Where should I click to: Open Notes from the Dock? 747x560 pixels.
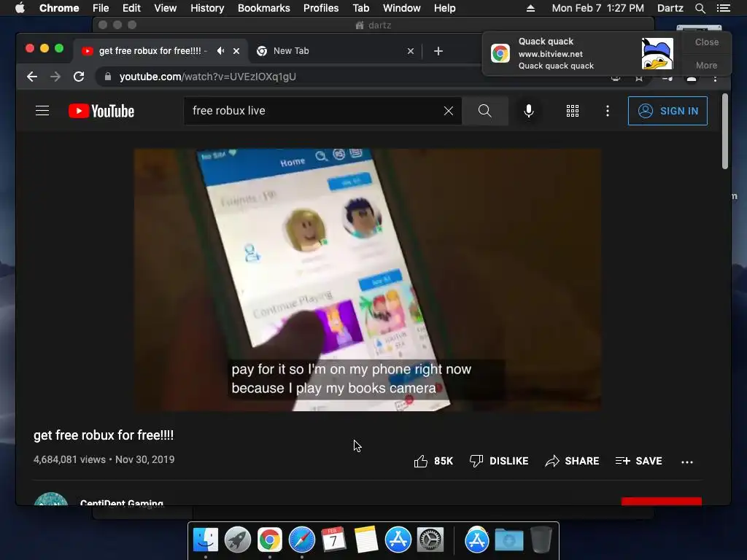tap(366, 540)
